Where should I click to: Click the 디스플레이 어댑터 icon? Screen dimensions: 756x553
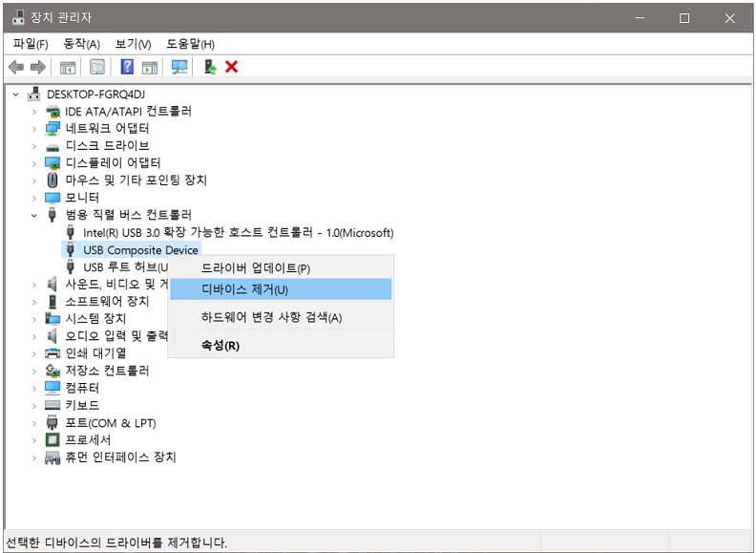click(52, 163)
